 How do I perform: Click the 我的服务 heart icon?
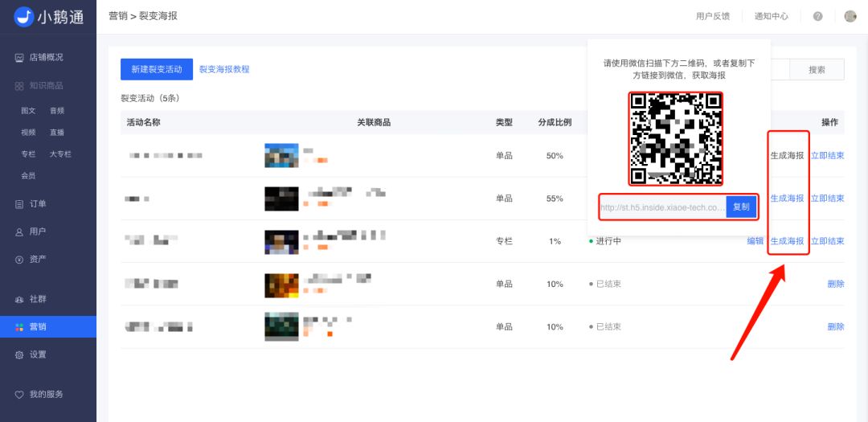point(19,395)
